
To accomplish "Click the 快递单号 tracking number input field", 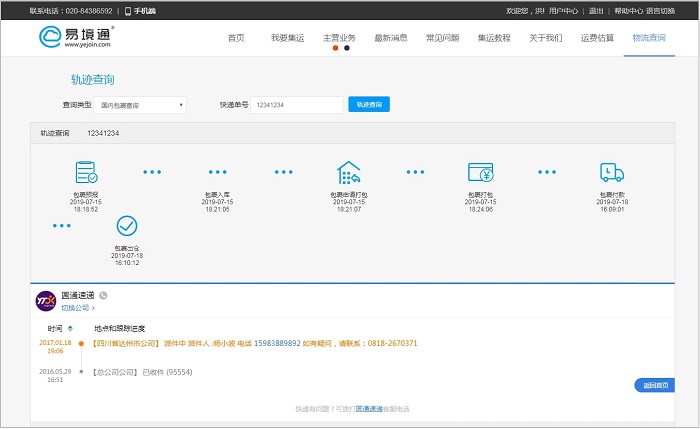I will [x=295, y=105].
